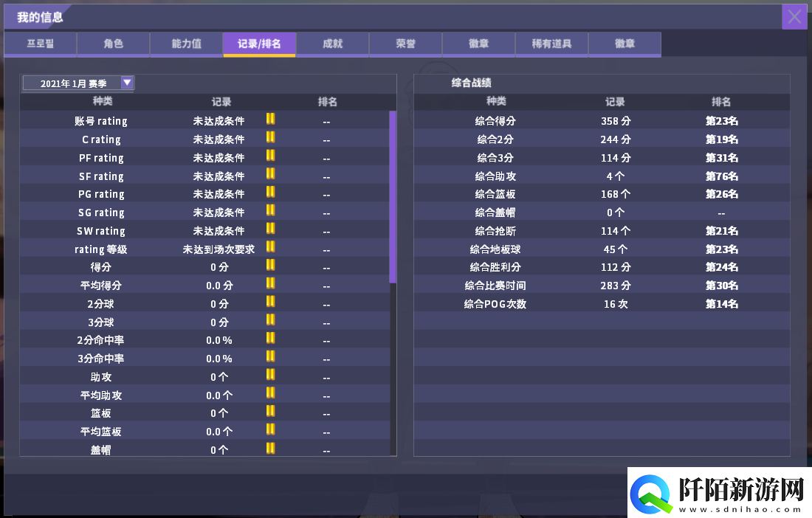812x518 pixels.
Task: Click the yellow icon next to 助攻
Action: coord(270,376)
